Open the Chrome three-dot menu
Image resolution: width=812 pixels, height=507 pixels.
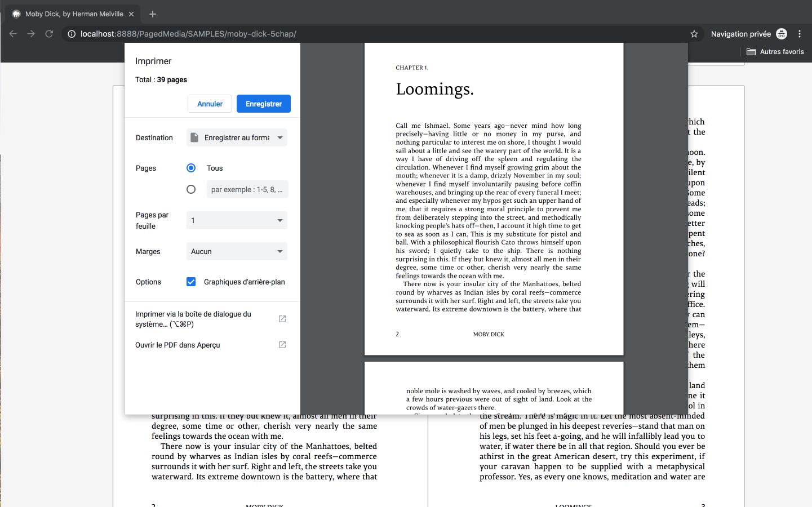pos(800,34)
